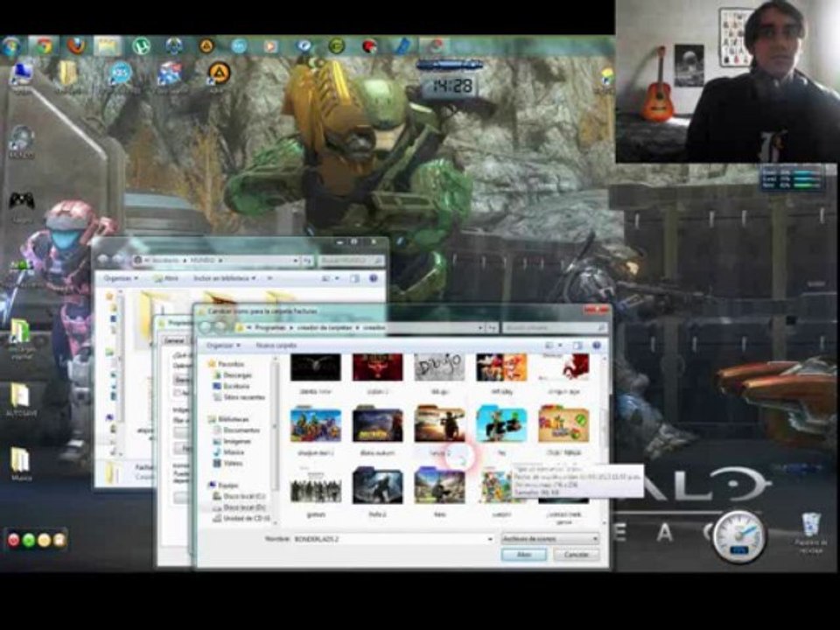Click the yellow round button in bottom-left gadget

tap(44, 540)
